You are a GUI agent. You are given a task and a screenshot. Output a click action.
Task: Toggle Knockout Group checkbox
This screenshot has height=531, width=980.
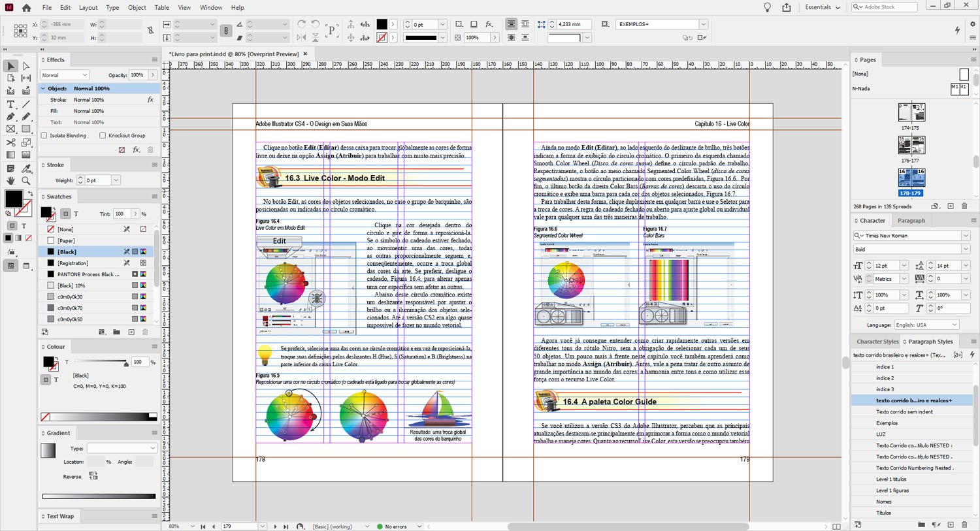[103, 135]
